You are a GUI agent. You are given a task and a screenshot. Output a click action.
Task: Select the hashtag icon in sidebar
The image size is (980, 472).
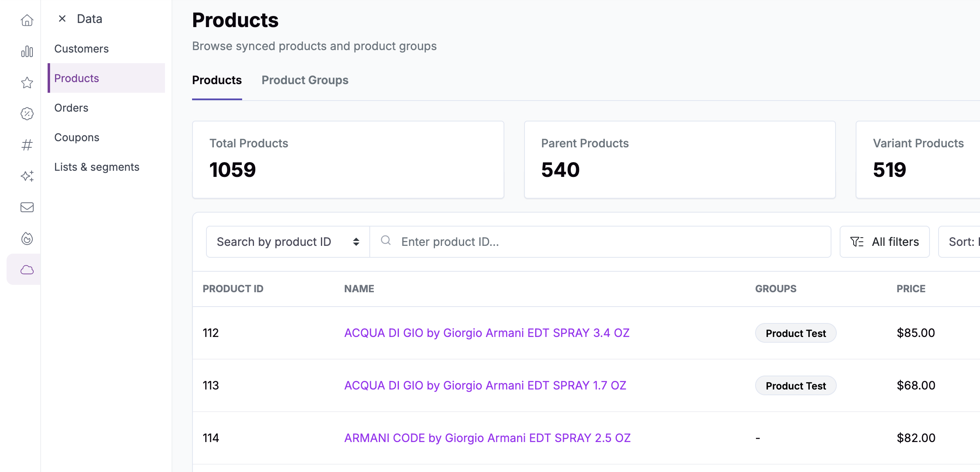pos(27,145)
